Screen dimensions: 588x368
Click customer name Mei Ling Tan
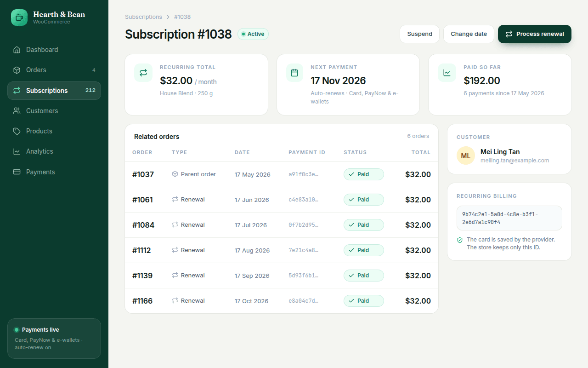500,152
